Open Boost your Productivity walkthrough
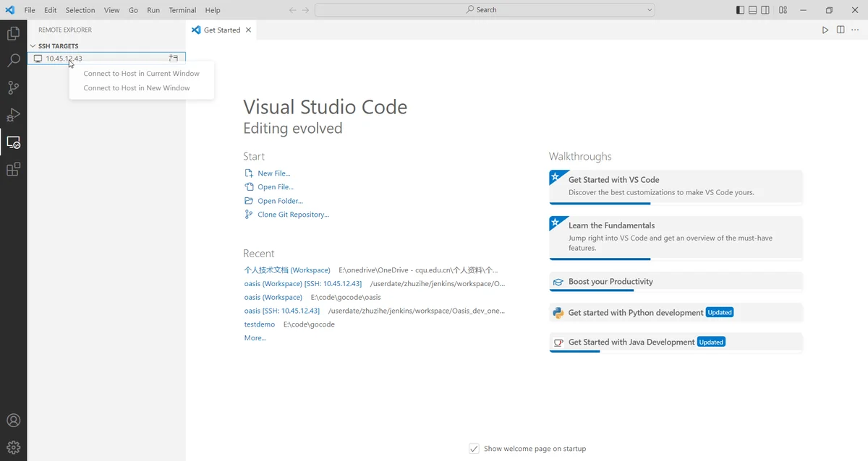868x461 pixels. 676,282
